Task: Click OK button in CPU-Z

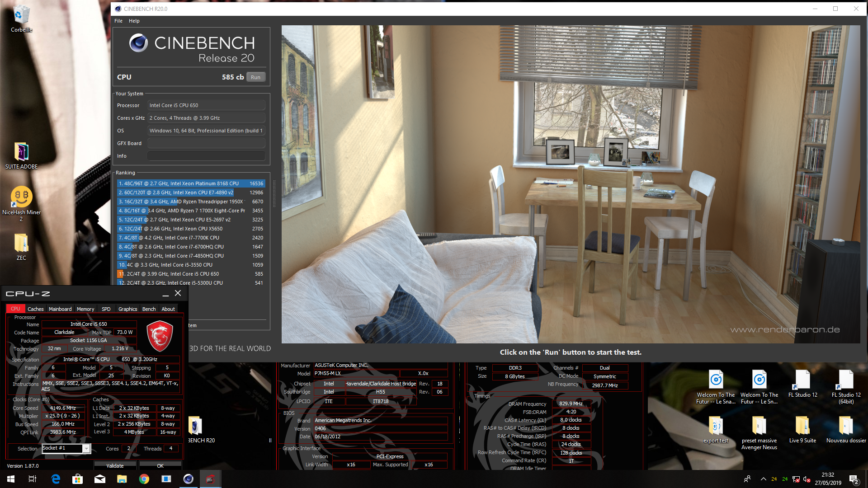Action: 160,465
